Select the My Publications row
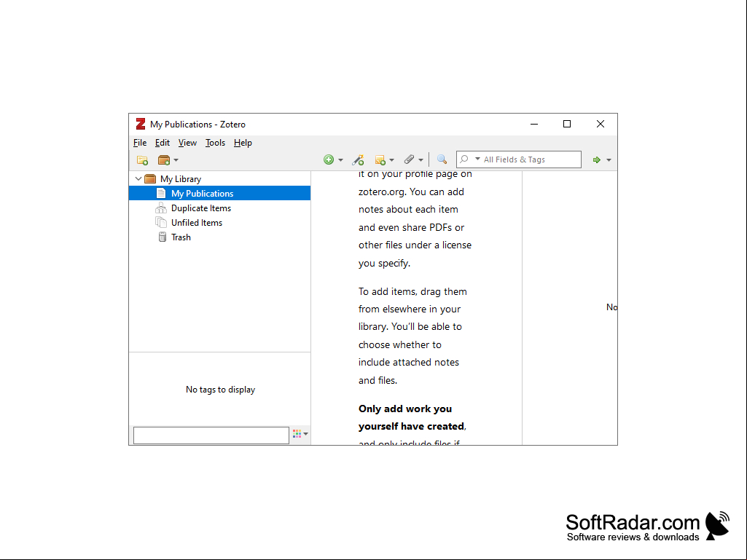 tap(219, 193)
